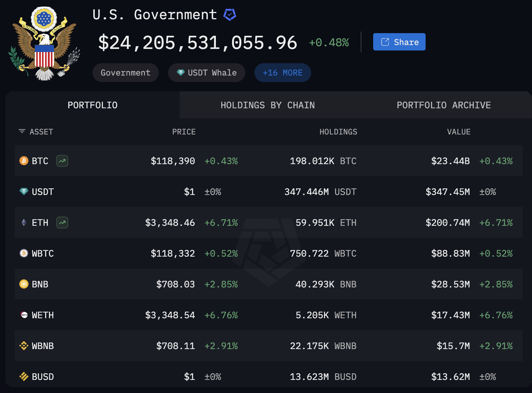Viewport: 532px width, 393px height.
Task: Click the 198.012K BTC holdings
Action: tap(323, 161)
